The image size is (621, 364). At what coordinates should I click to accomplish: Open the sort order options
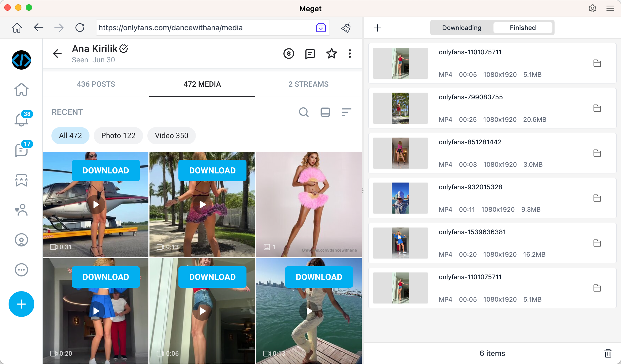click(346, 112)
